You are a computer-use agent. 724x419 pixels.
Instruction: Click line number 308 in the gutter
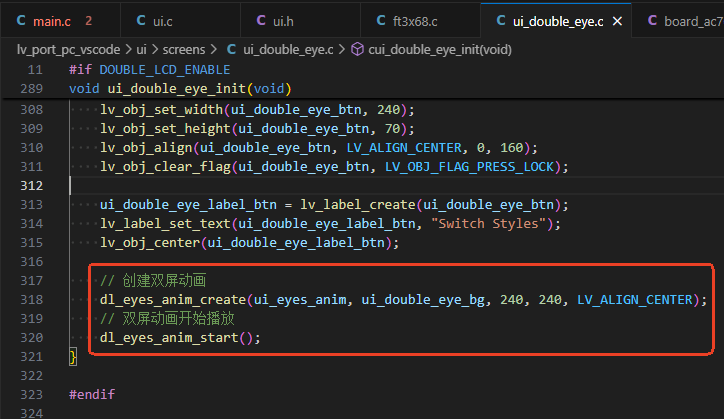pyautogui.click(x=31, y=109)
